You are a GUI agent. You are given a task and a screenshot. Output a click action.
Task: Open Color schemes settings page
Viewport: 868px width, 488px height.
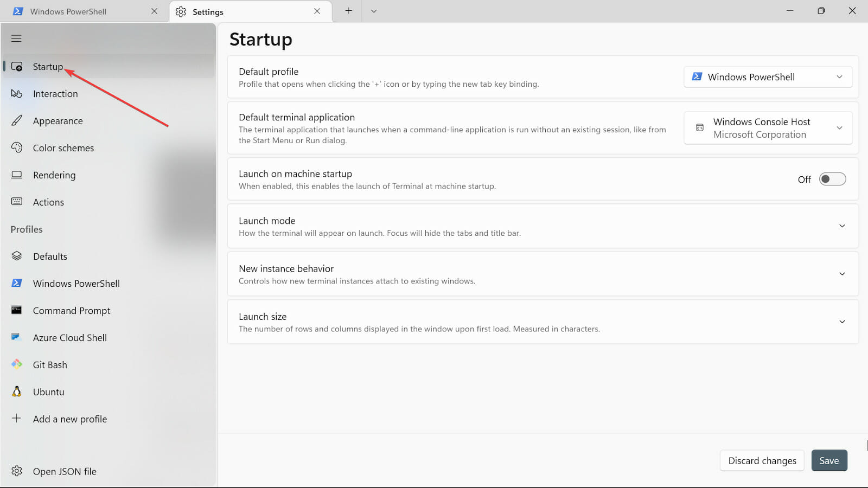coord(108,148)
